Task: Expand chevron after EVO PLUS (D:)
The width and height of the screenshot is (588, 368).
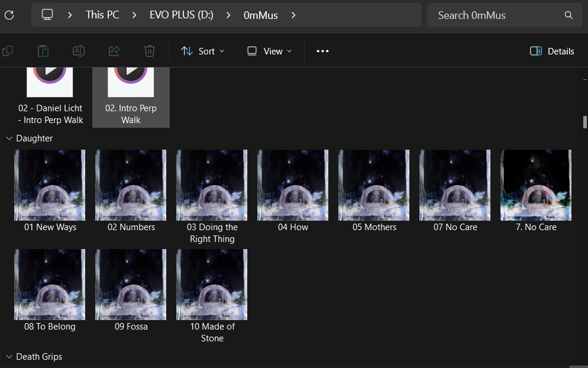Action: (x=228, y=15)
